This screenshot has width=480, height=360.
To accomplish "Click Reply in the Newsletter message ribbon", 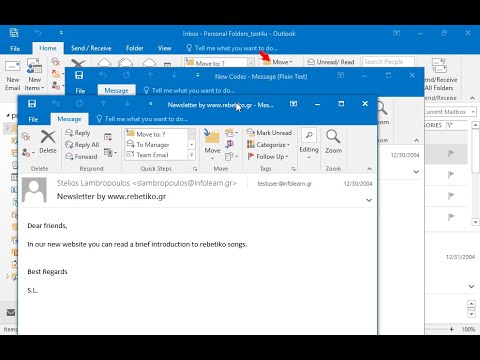I will (x=78, y=133).
